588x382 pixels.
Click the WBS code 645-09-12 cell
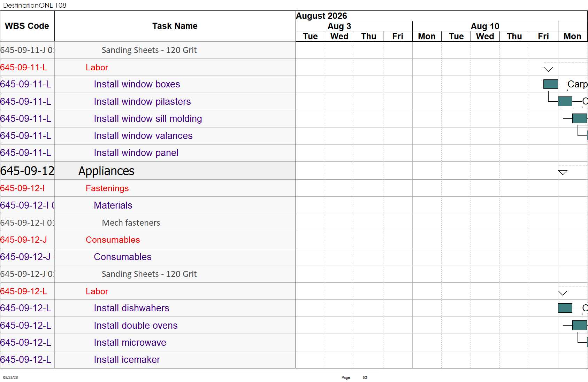(x=27, y=171)
